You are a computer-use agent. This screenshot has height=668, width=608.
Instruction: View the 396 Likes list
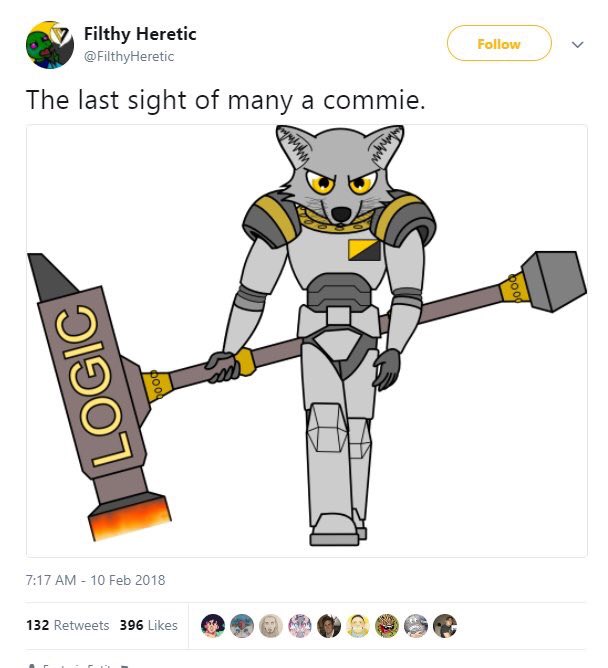pyautogui.click(x=148, y=625)
